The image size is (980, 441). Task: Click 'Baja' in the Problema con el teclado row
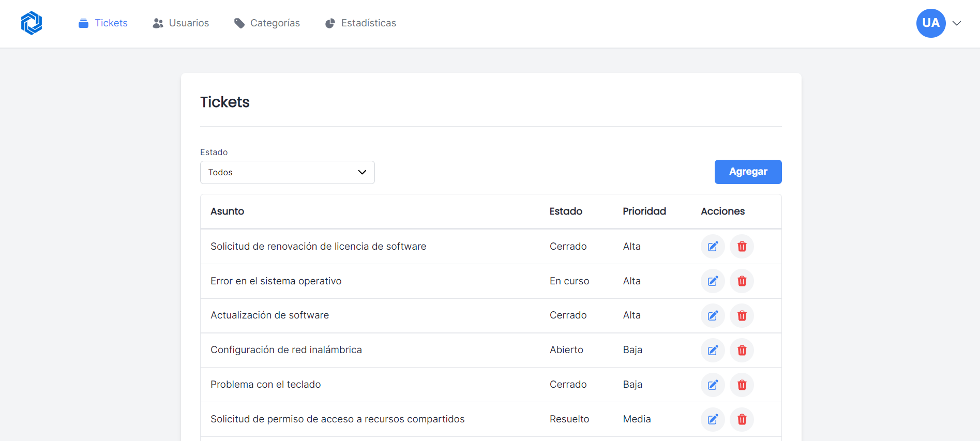point(632,385)
